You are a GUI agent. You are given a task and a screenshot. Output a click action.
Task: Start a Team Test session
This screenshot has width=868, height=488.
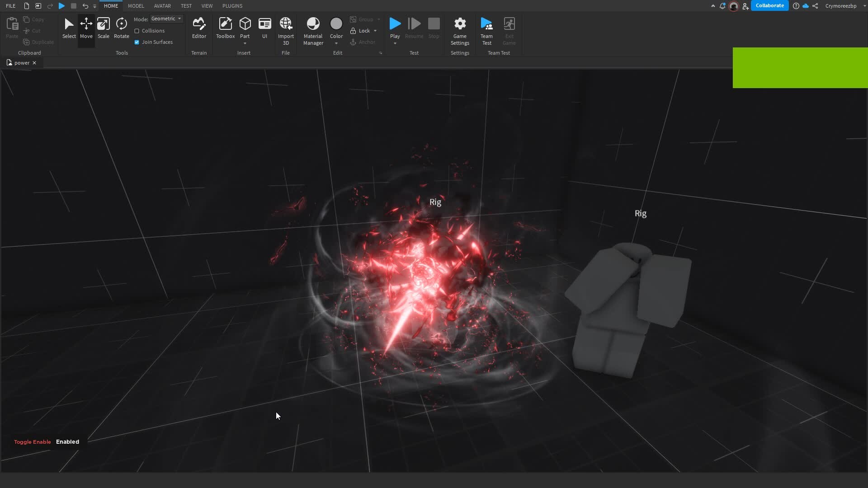[x=486, y=29]
